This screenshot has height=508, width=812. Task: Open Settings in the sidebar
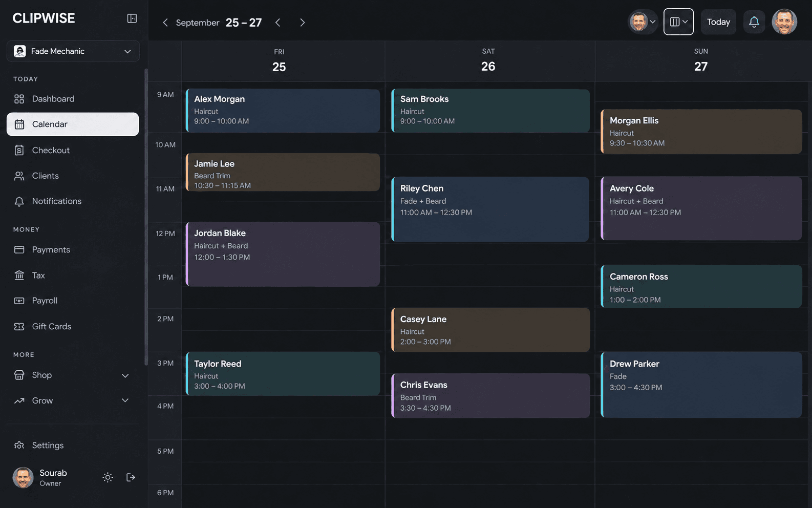coord(72,445)
